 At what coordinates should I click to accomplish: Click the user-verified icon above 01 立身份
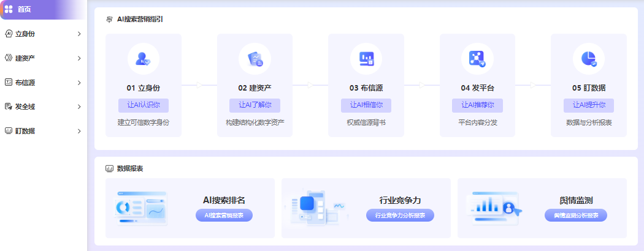144,59
